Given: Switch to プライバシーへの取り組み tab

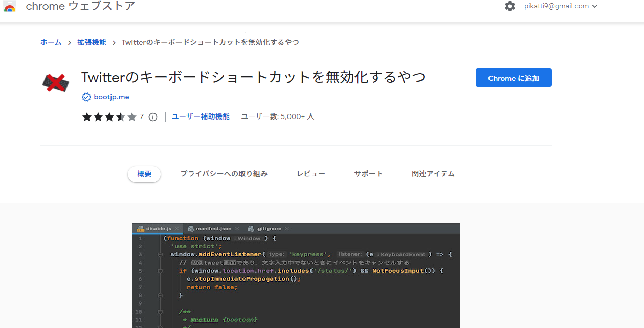Looking at the screenshot, I should [224, 174].
